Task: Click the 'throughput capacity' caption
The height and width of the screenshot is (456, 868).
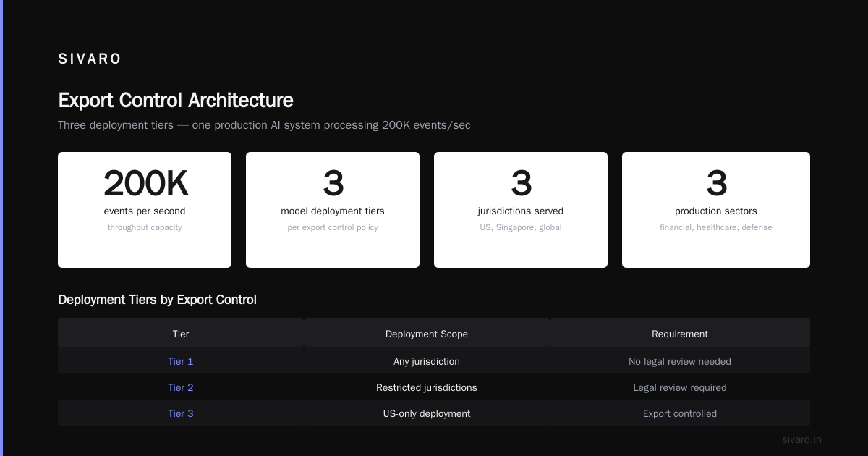Action: pyautogui.click(x=145, y=227)
